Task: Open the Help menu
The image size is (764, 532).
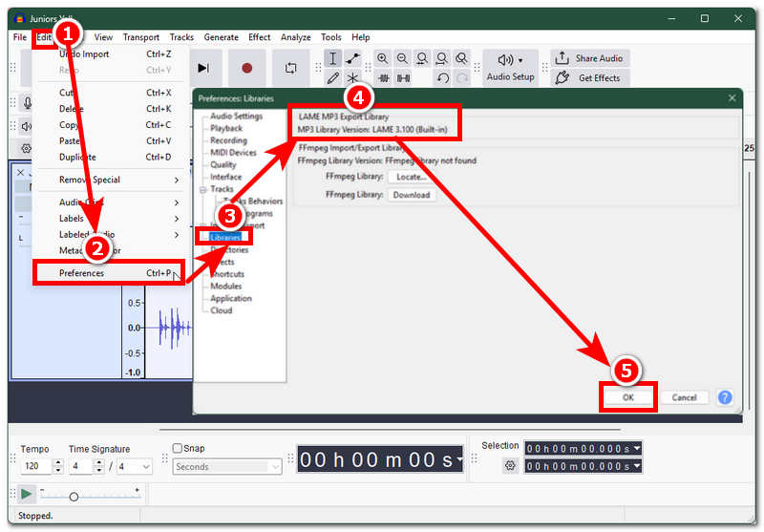Action: pyautogui.click(x=361, y=37)
